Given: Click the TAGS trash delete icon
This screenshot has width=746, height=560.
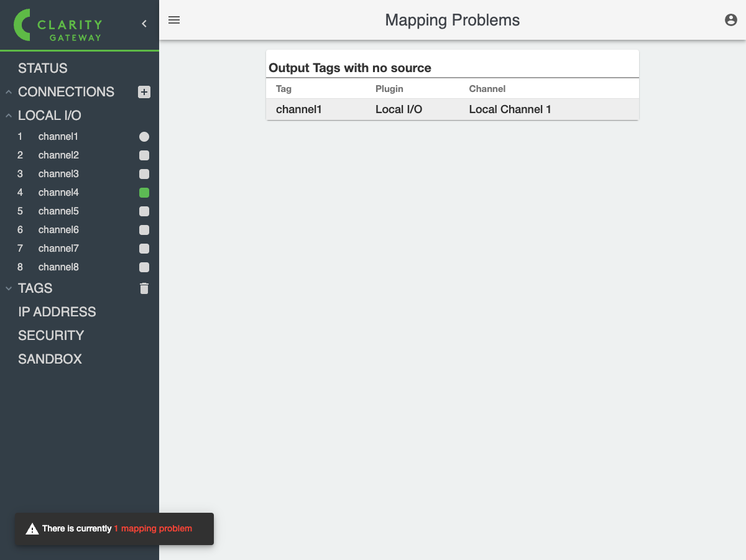Looking at the screenshot, I should coord(144,288).
